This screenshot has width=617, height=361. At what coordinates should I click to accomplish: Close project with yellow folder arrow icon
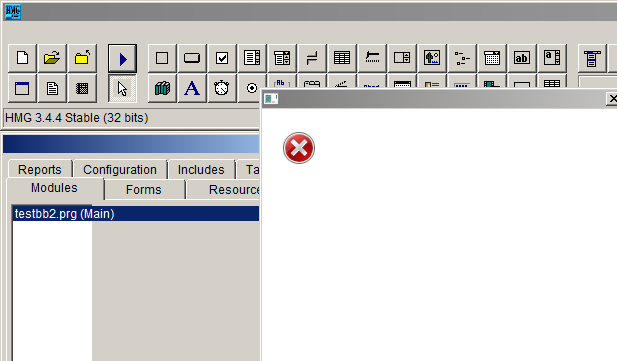point(82,58)
